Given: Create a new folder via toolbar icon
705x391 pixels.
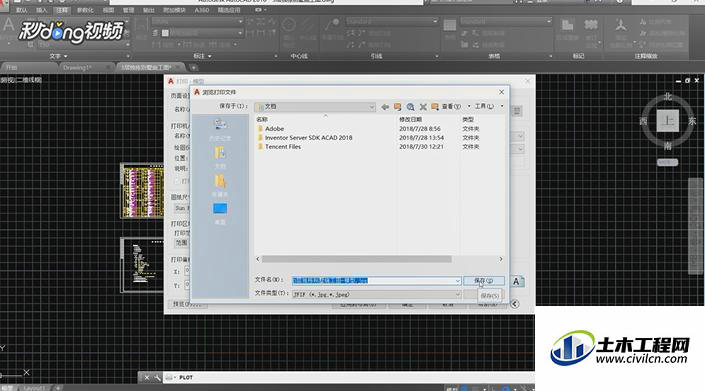Looking at the screenshot, I should pyautogui.click(x=435, y=107).
